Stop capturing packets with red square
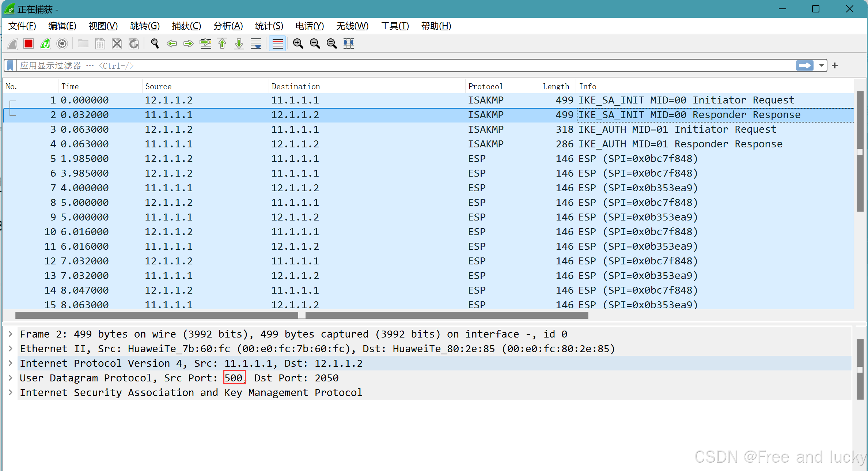This screenshot has width=868, height=471. tap(28, 44)
